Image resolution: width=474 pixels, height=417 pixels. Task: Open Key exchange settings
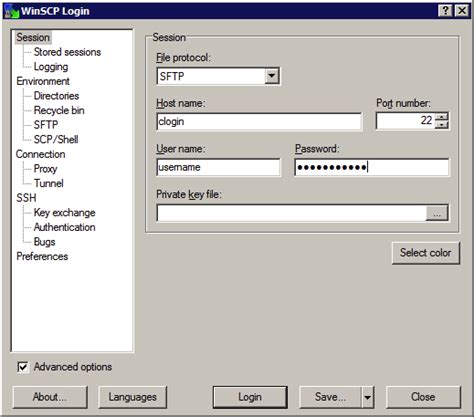coord(65,213)
